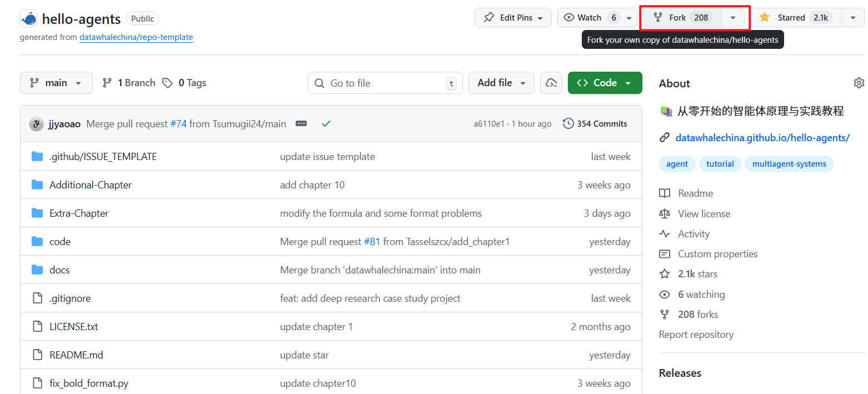Open the 1 Branch link
Viewport: 868px width, 394px height.
tap(129, 83)
